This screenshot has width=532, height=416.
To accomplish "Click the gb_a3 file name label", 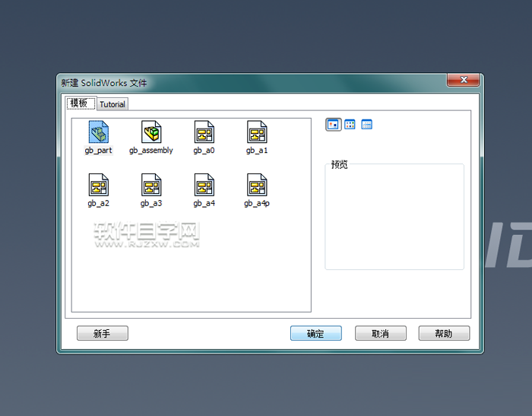I will (151, 203).
